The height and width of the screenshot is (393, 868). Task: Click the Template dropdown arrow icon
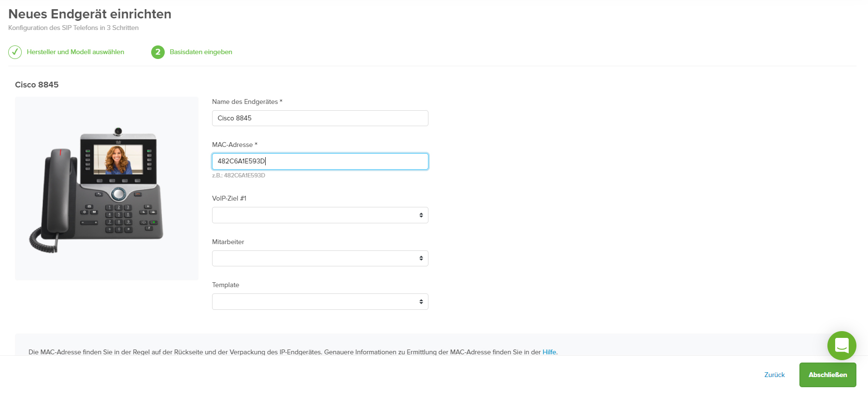click(421, 302)
